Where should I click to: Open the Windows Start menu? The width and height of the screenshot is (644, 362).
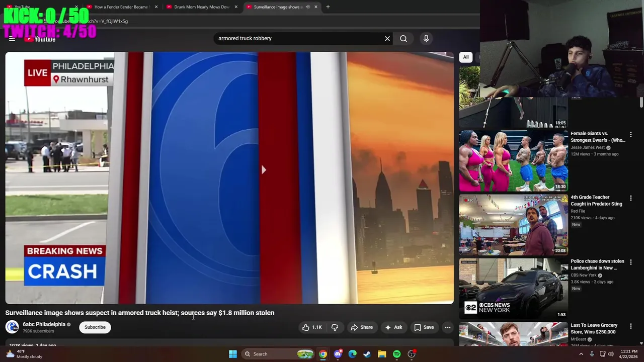coord(233,354)
